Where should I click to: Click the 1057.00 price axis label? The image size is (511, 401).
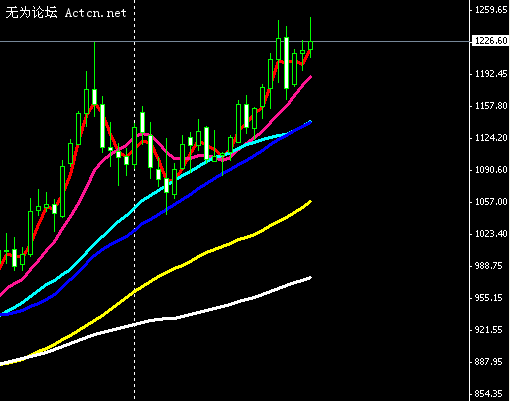[x=491, y=202]
